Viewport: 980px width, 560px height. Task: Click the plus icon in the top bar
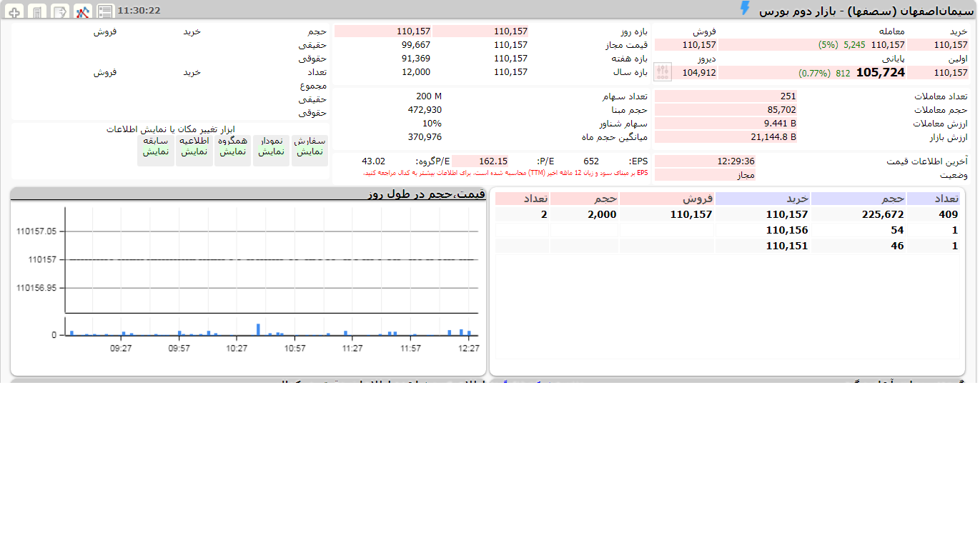[x=15, y=11]
